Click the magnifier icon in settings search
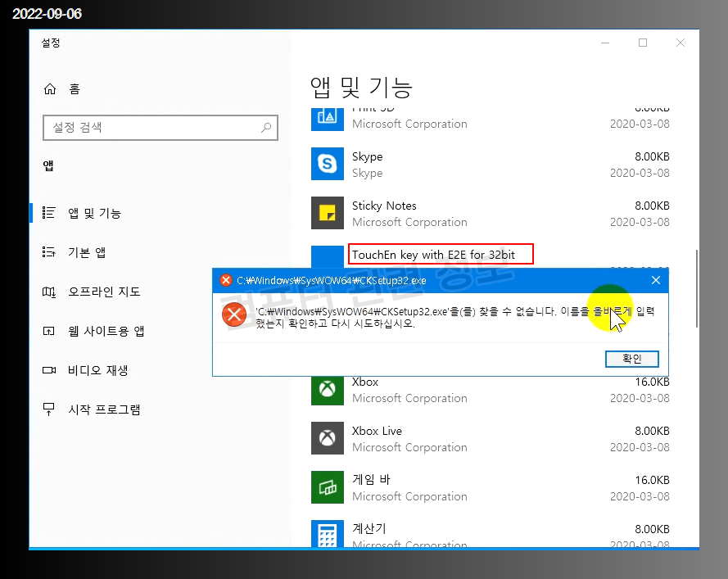The image size is (728, 579). tap(266, 127)
